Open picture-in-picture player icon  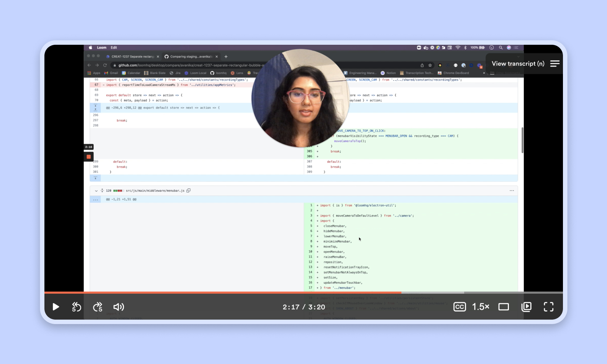pyautogui.click(x=526, y=307)
